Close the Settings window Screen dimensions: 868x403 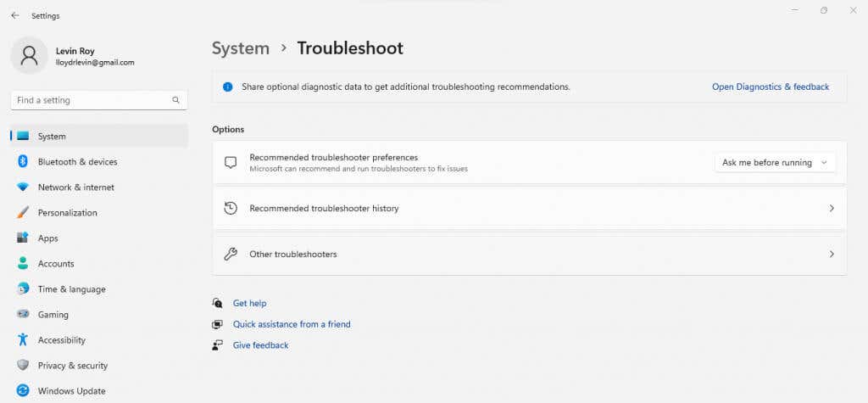click(x=853, y=10)
